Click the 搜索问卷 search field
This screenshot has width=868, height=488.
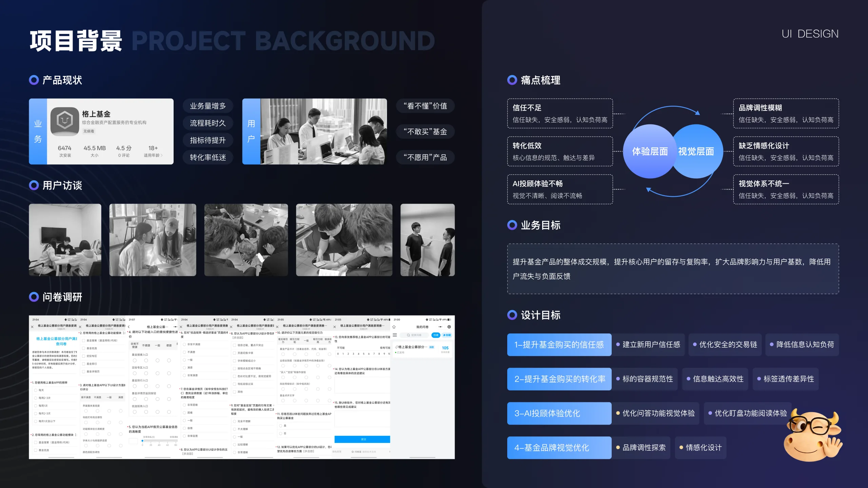[414, 335]
